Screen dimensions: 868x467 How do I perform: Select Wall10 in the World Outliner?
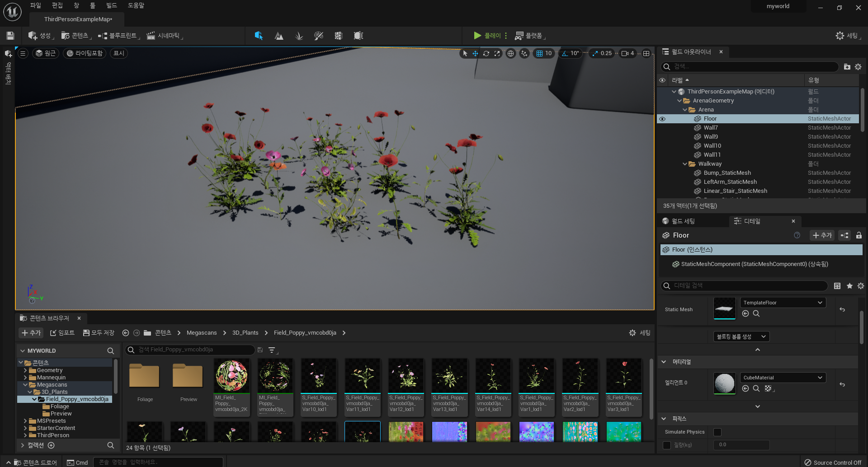[x=712, y=146]
